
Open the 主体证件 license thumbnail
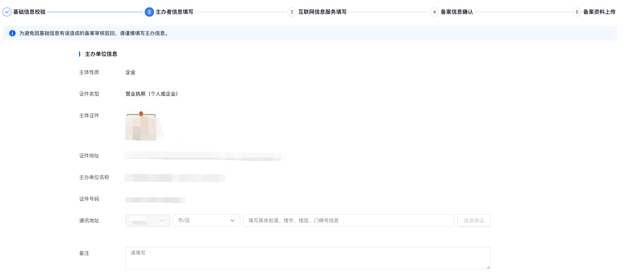click(141, 125)
